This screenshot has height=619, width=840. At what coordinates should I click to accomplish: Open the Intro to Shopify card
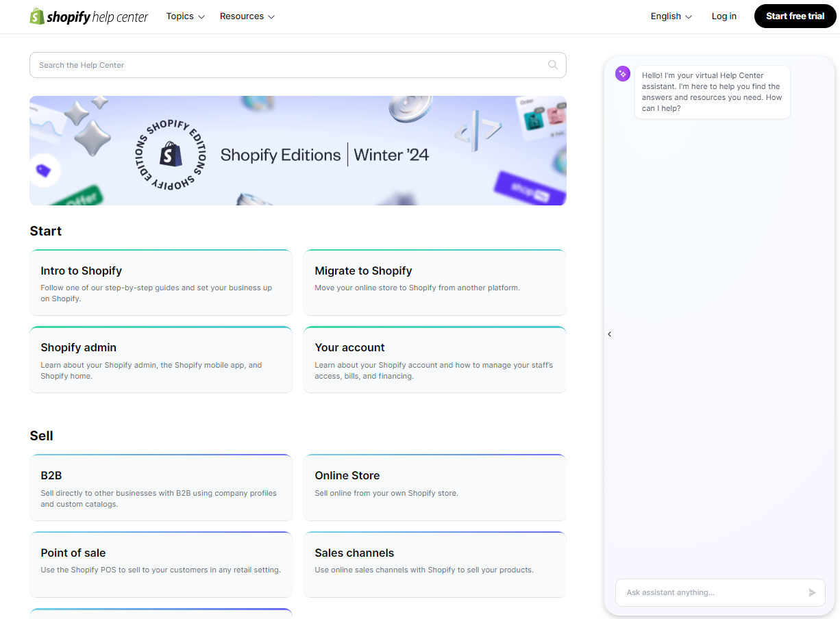(160, 282)
